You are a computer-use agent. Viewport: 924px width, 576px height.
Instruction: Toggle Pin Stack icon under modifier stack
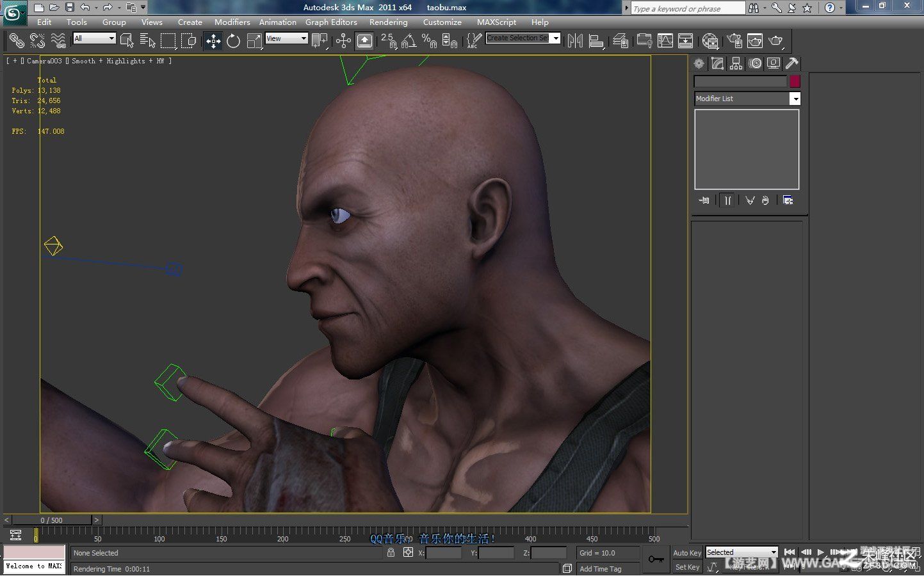[x=704, y=200]
